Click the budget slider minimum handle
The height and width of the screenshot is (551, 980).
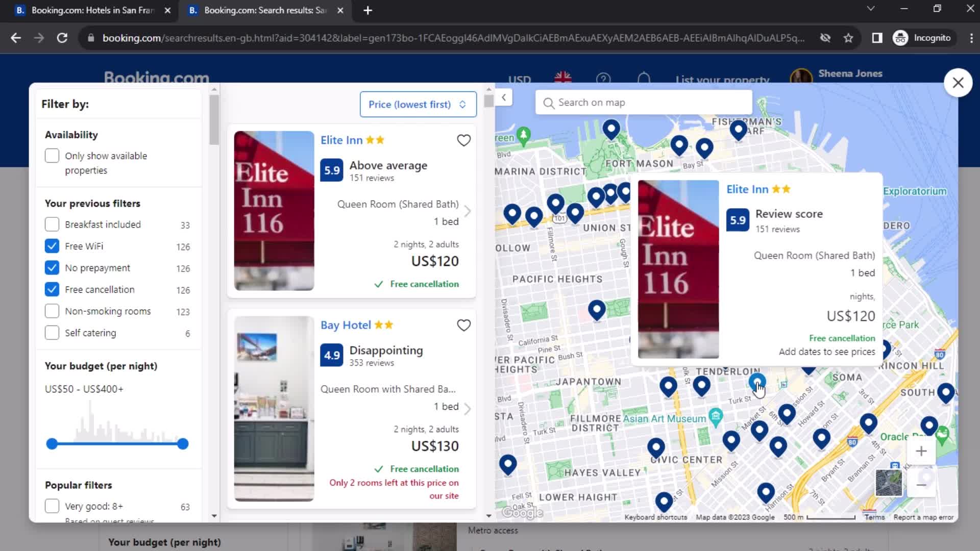[52, 444]
